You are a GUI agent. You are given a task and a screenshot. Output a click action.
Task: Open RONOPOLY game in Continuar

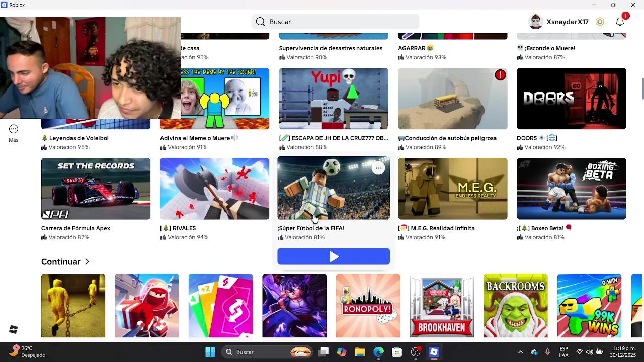[x=368, y=306]
